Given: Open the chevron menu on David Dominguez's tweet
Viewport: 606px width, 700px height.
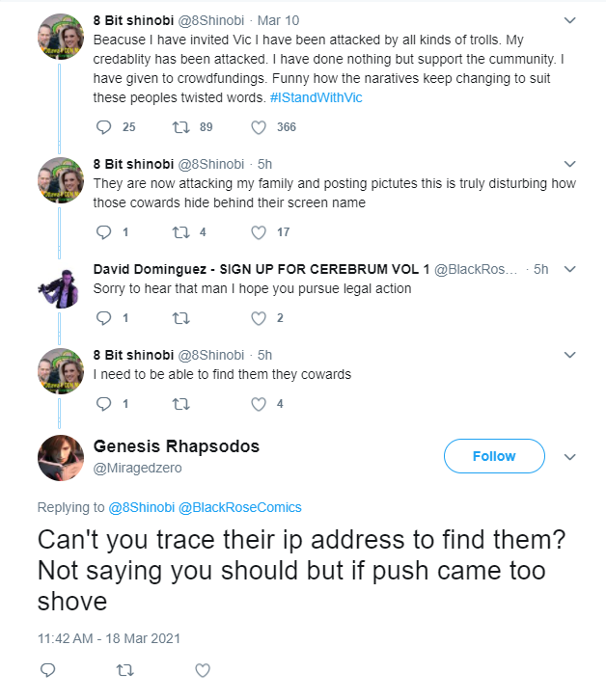Looking at the screenshot, I should [569, 269].
